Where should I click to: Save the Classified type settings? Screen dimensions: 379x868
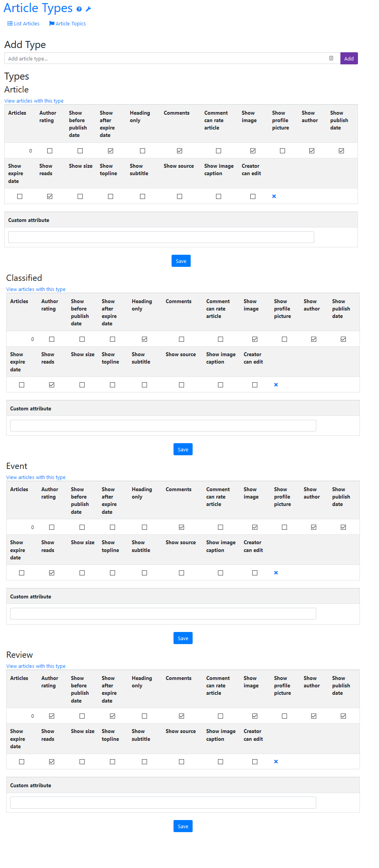pyautogui.click(x=183, y=450)
